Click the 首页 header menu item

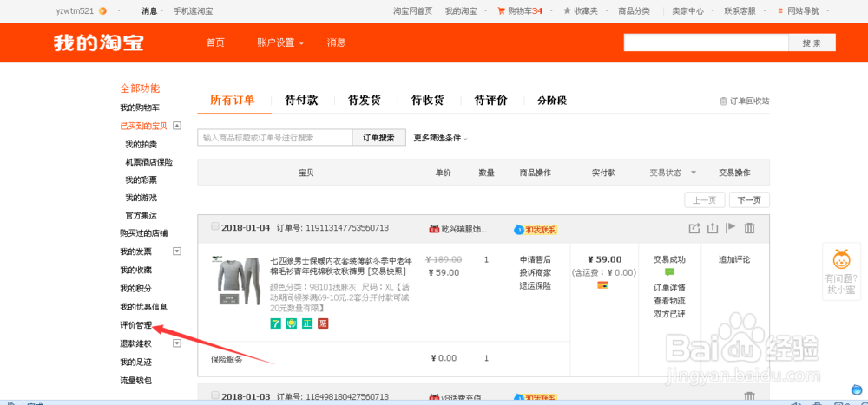215,43
